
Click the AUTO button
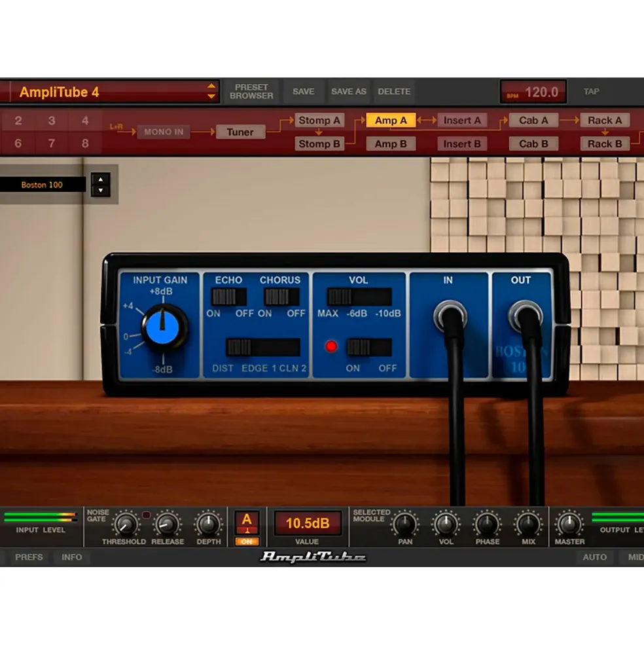(595, 557)
